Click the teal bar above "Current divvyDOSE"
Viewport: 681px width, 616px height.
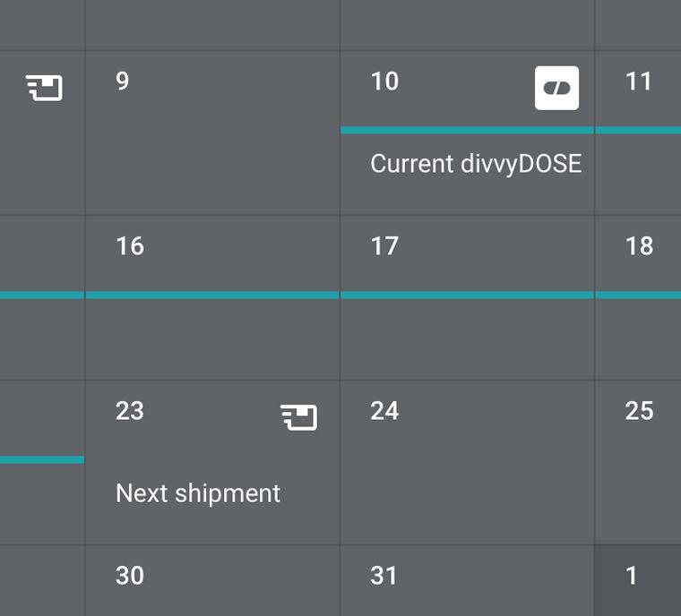[467, 130]
